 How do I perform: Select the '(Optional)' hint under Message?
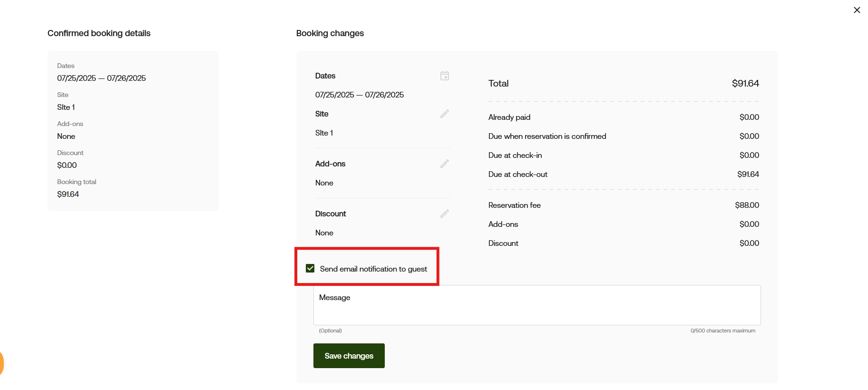click(330, 331)
